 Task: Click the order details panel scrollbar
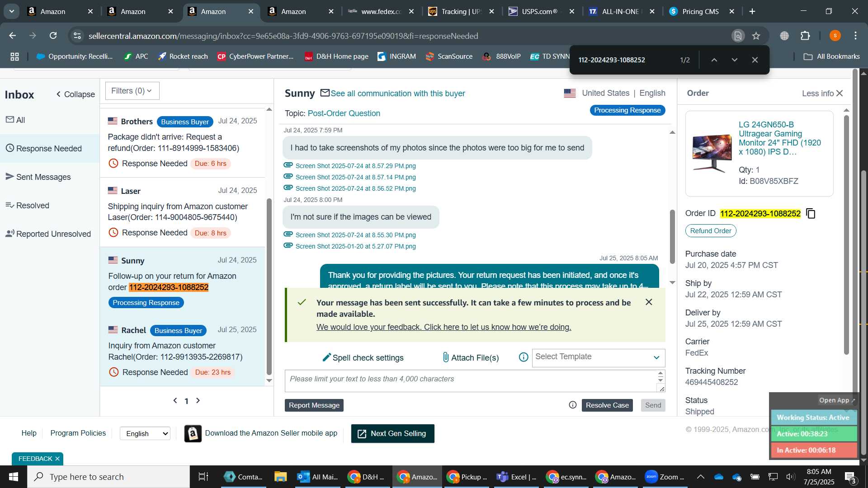click(x=846, y=235)
